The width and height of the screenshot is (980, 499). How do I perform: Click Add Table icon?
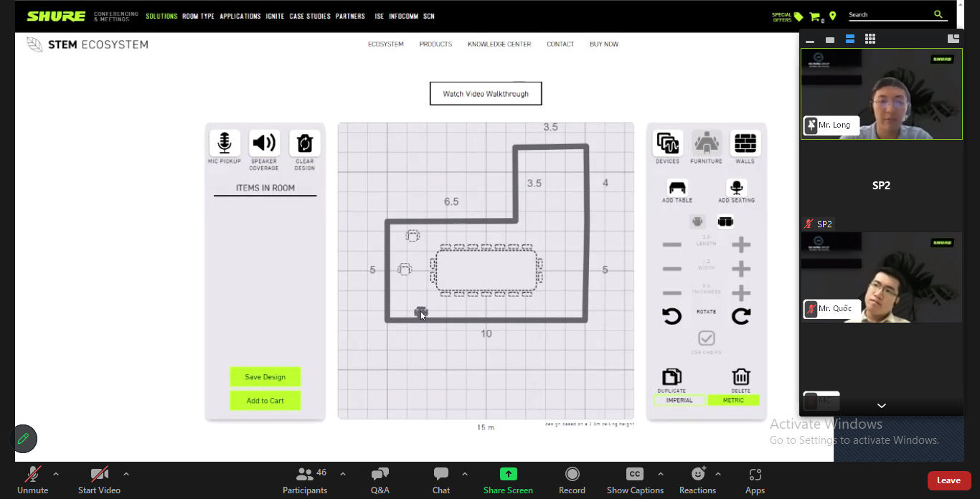(677, 188)
